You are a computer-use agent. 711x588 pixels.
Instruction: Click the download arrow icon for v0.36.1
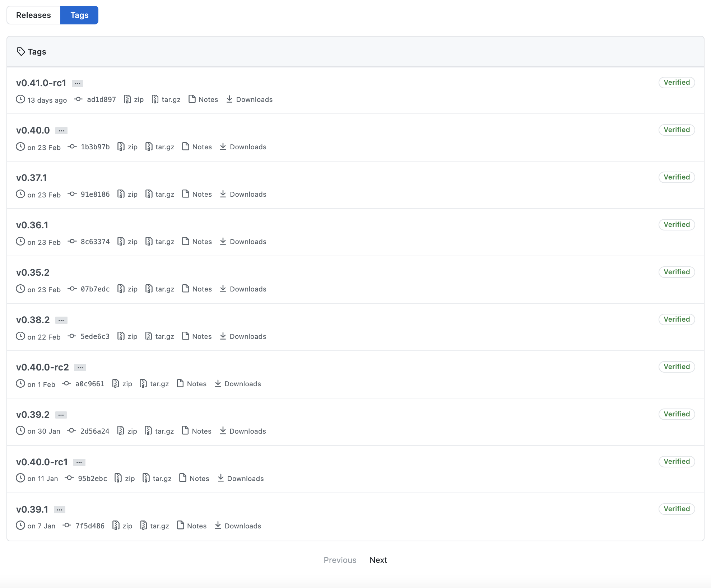coord(223,242)
